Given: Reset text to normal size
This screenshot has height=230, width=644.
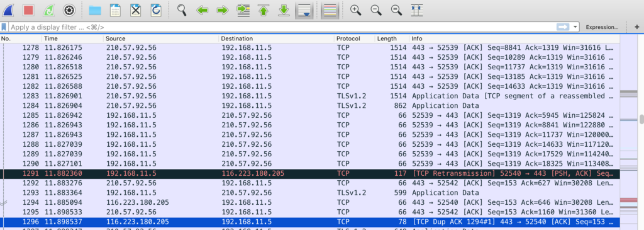Looking at the screenshot, I should (x=397, y=10).
